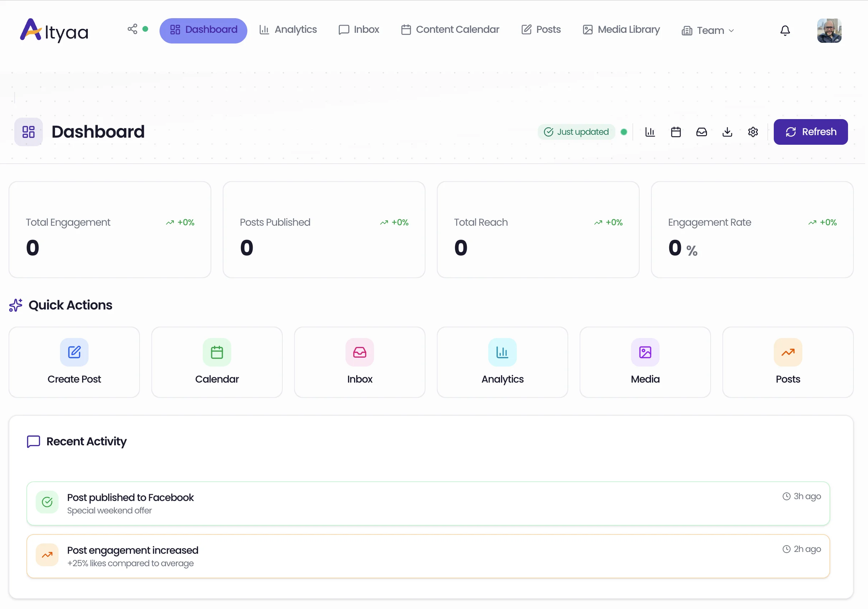The height and width of the screenshot is (609, 868).
Task: Expand the Team dropdown
Action: pos(707,30)
